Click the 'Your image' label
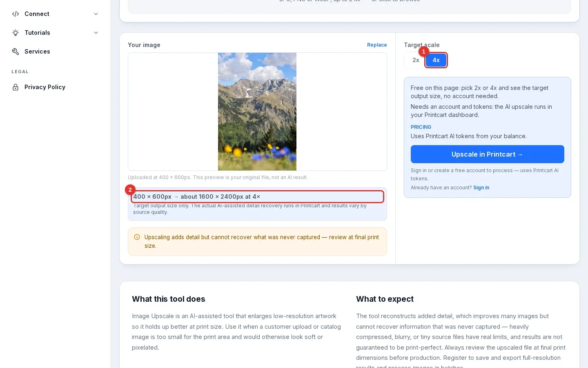 pyautogui.click(x=144, y=45)
